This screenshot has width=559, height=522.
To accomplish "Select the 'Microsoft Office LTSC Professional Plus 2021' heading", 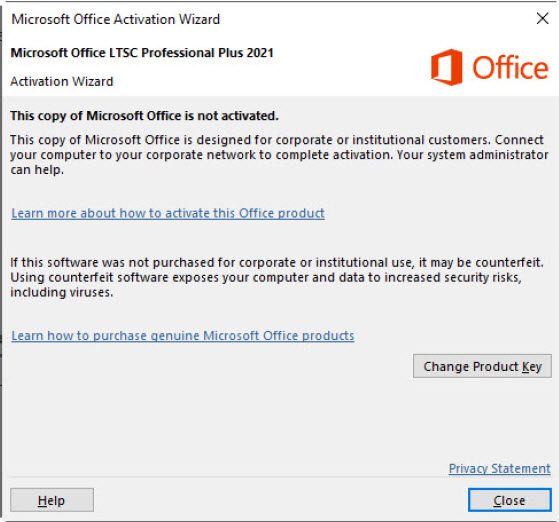I will (x=142, y=53).
